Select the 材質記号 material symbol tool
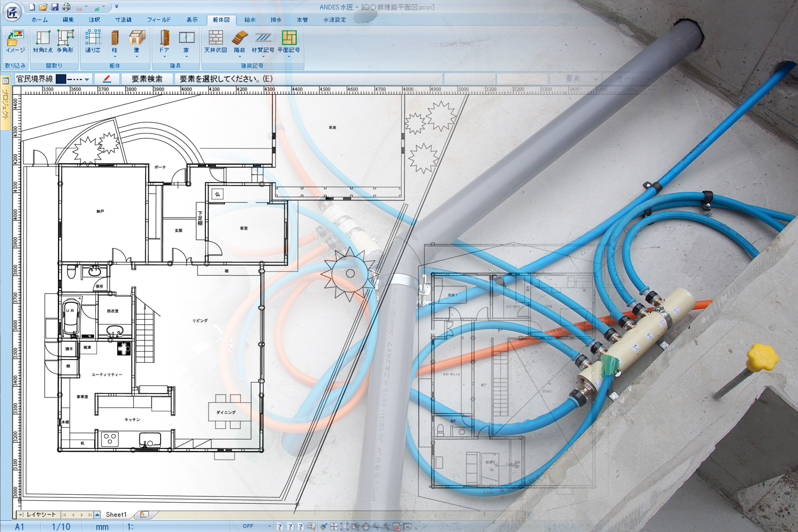The width and height of the screenshot is (798, 532). (263, 43)
